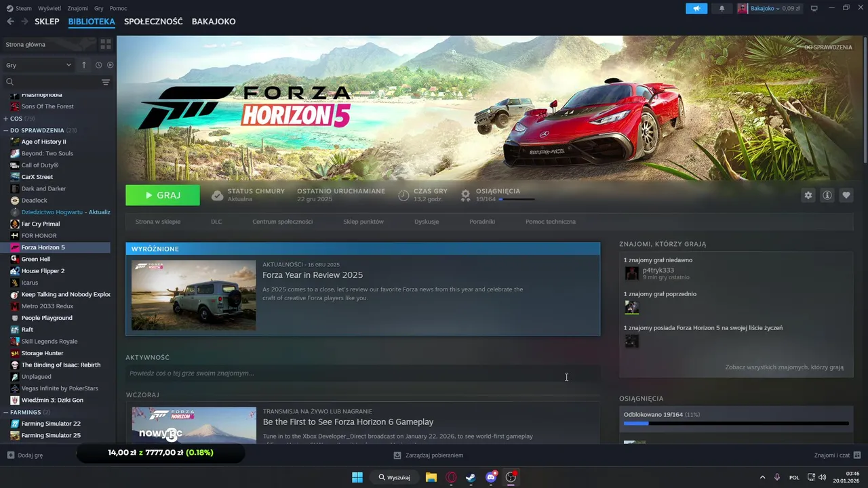This screenshot has width=868, height=488.
Task: Open Znajomi i czat friends icon
Action: point(857,455)
